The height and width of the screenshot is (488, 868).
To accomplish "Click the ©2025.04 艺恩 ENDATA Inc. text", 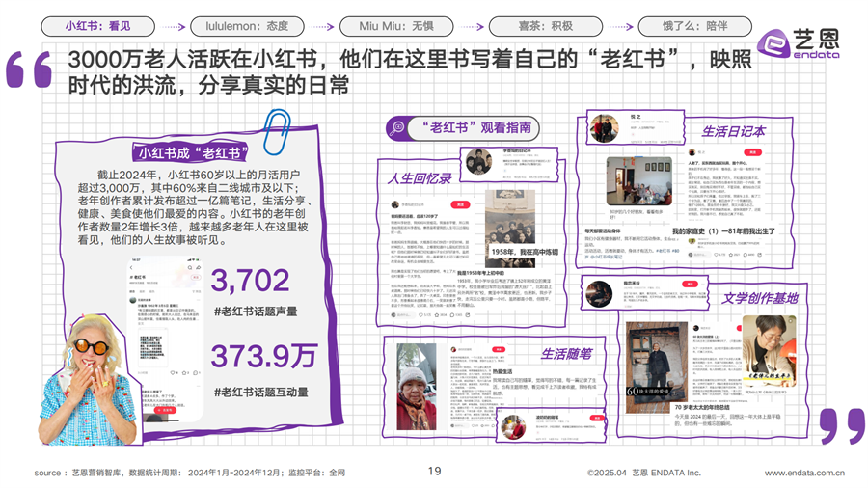I will 644,473.
